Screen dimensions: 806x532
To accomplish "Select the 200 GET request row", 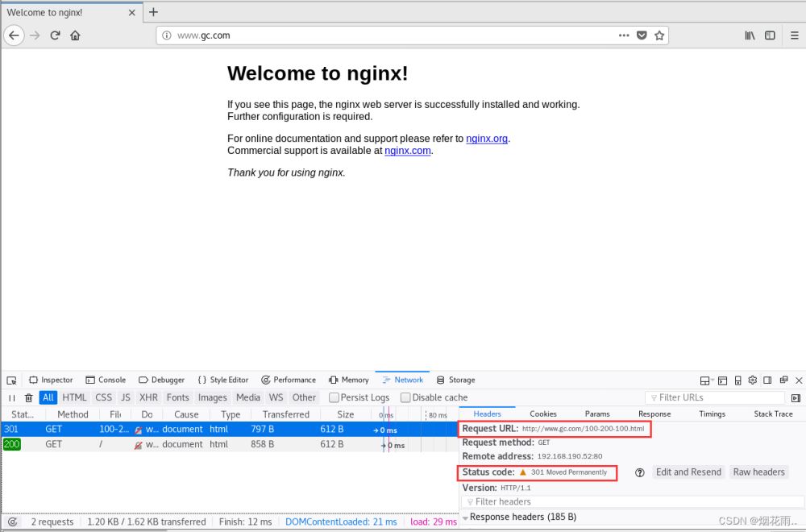I will pos(229,444).
